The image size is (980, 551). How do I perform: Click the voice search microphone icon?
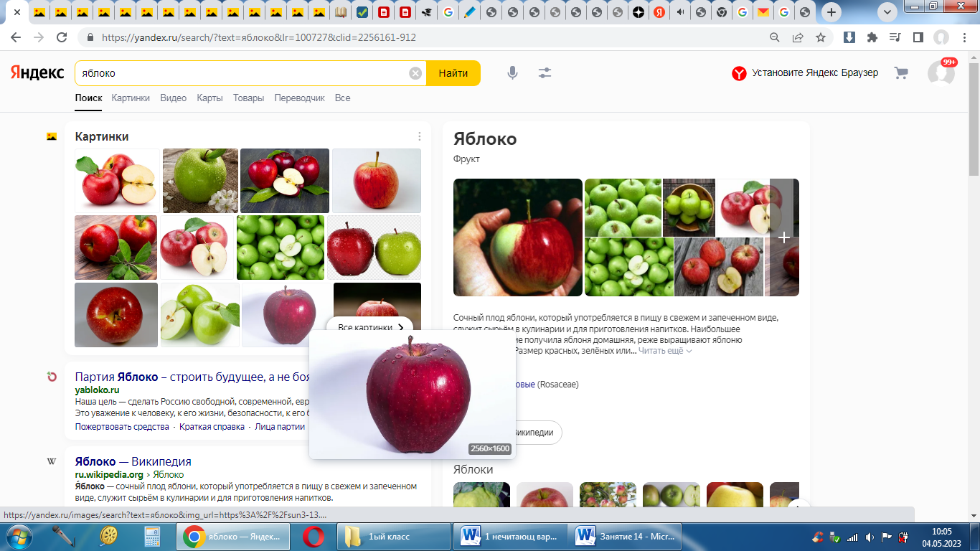512,73
